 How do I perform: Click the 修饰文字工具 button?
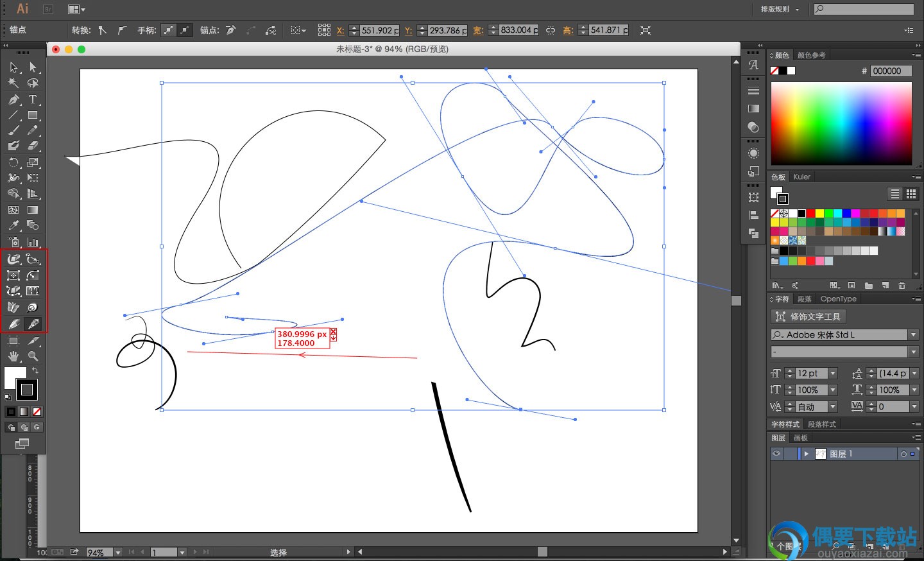808,316
